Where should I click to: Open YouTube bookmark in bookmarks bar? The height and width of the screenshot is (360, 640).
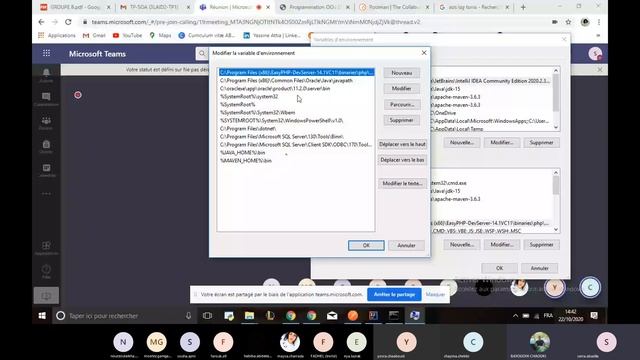127,36
